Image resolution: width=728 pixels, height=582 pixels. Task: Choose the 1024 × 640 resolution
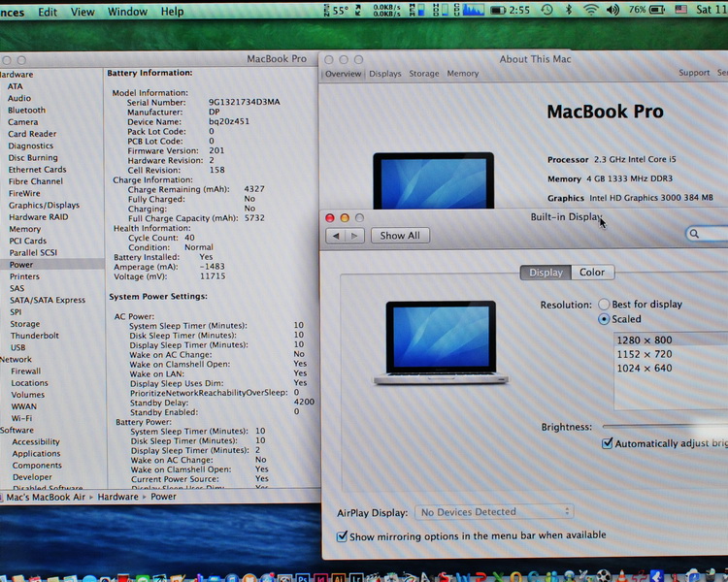[644, 368]
